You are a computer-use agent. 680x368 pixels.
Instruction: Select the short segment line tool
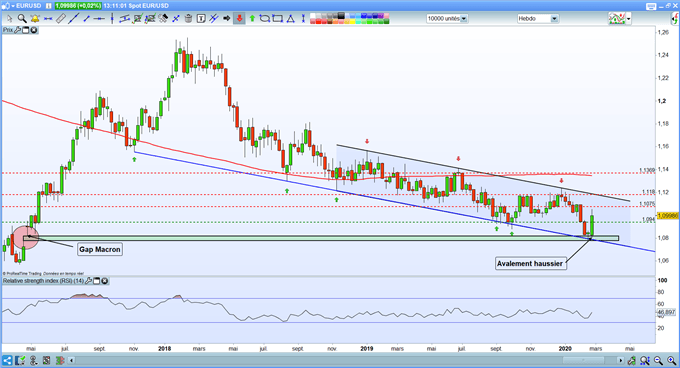(x=86, y=19)
